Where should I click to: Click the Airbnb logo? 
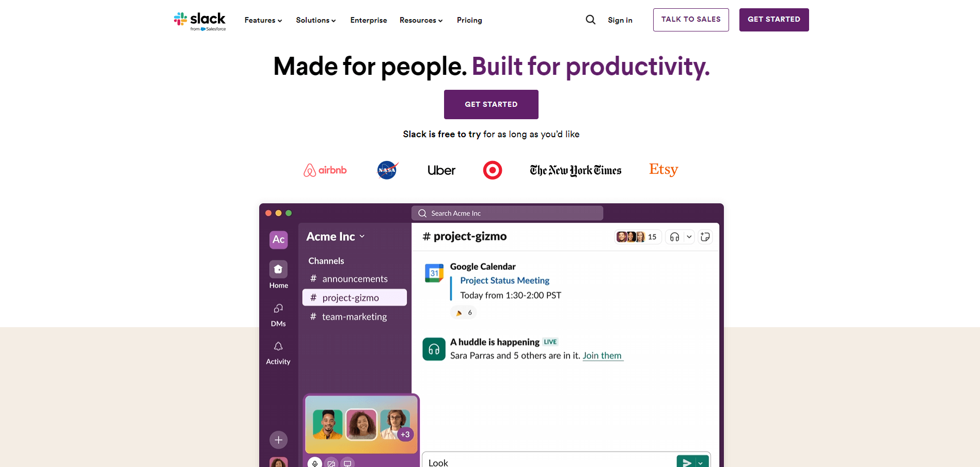pyautogui.click(x=325, y=170)
